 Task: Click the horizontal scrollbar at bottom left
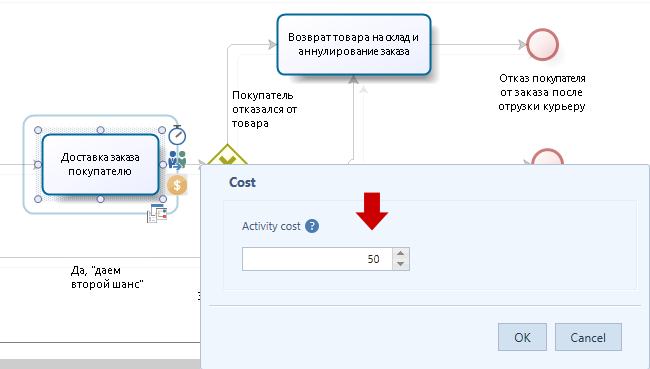pyautogui.click(x=100, y=364)
